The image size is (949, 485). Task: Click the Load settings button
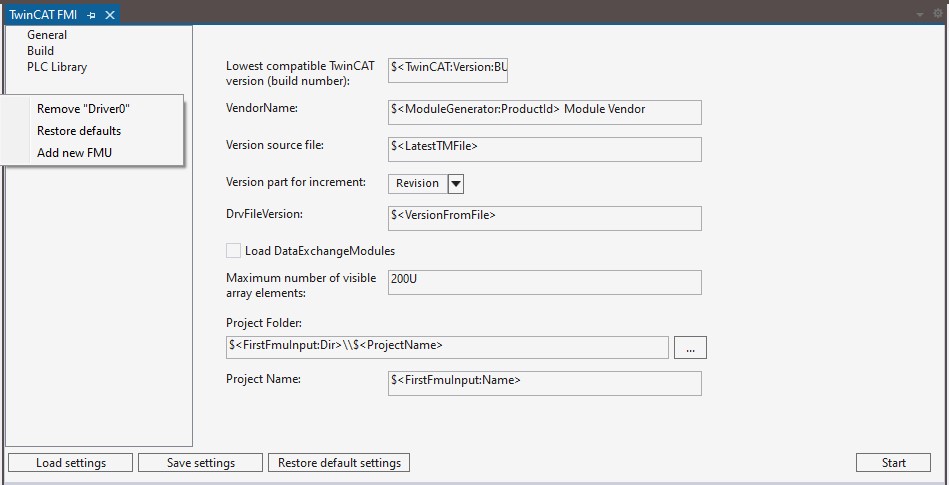click(71, 463)
